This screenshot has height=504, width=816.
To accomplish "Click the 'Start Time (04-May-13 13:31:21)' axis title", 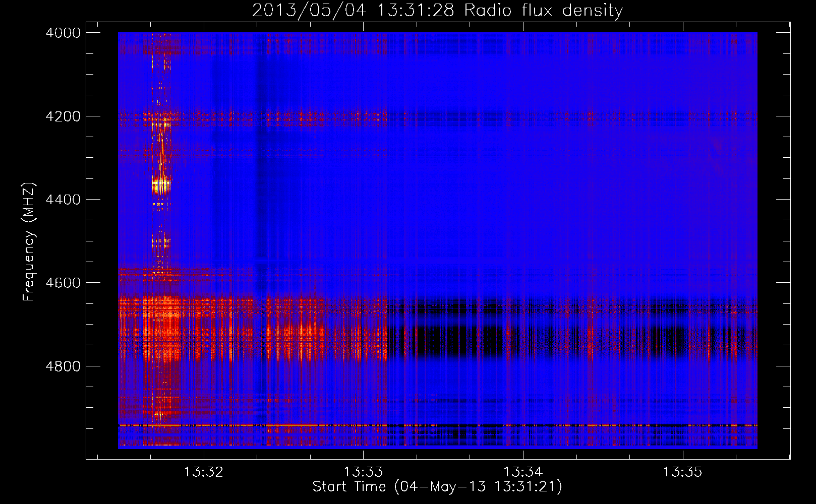I will point(437,487).
